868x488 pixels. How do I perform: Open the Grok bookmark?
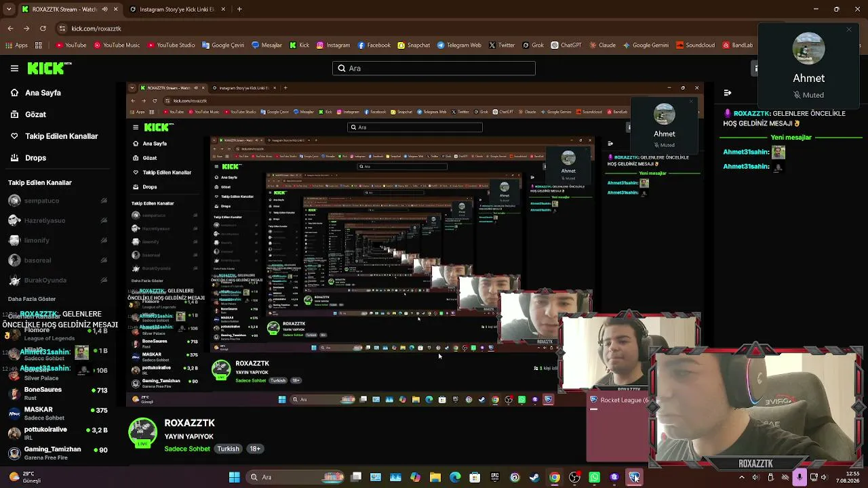[533, 45]
